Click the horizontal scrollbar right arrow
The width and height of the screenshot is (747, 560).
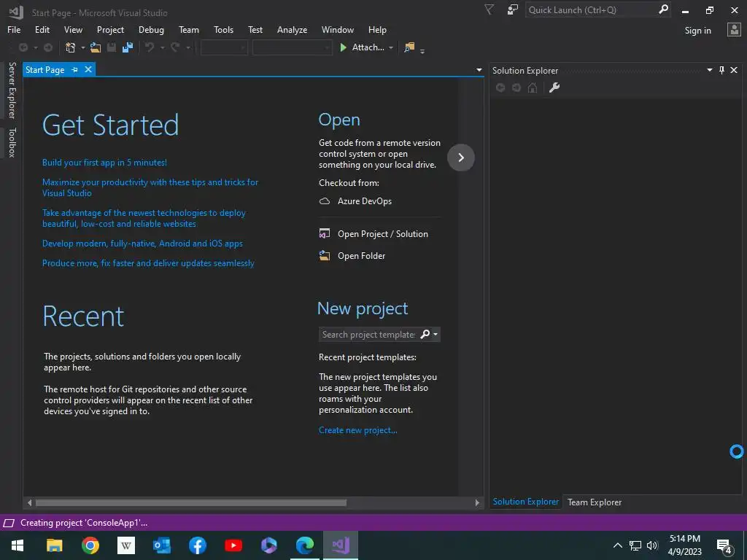[x=477, y=502]
